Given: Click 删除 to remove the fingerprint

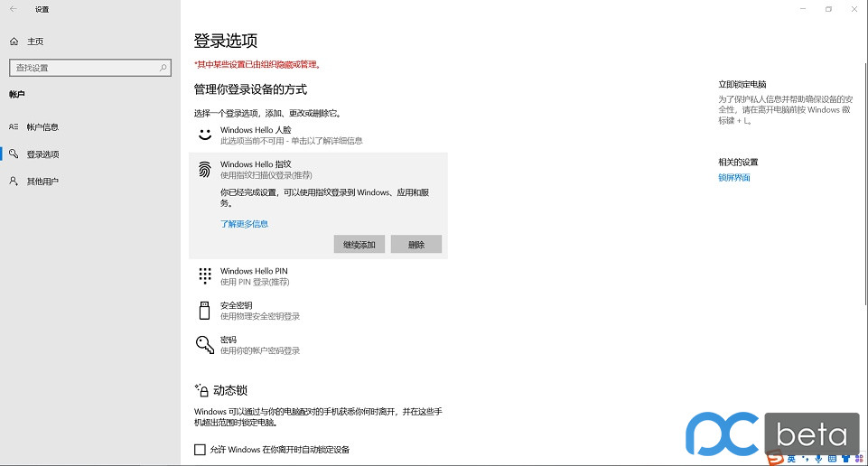Looking at the screenshot, I should click(416, 244).
